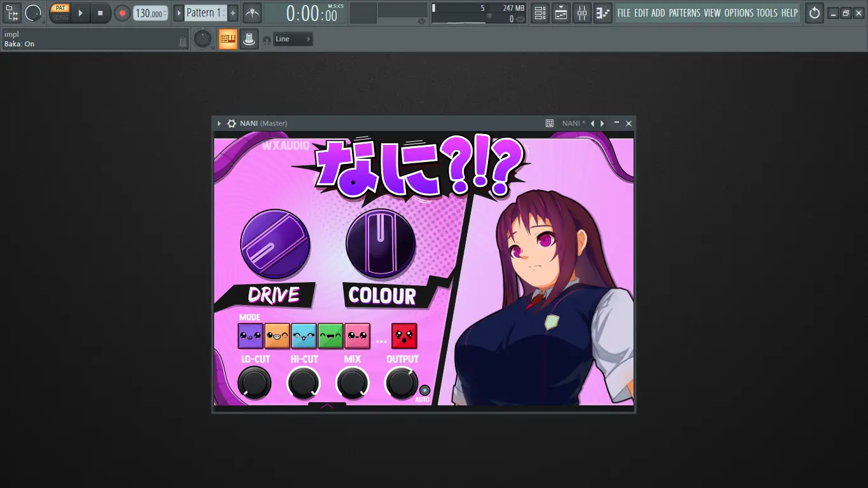Viewport: 868px width, 488px height.
Task: Open the VIEW menu
Action: [x=712, y=13]
